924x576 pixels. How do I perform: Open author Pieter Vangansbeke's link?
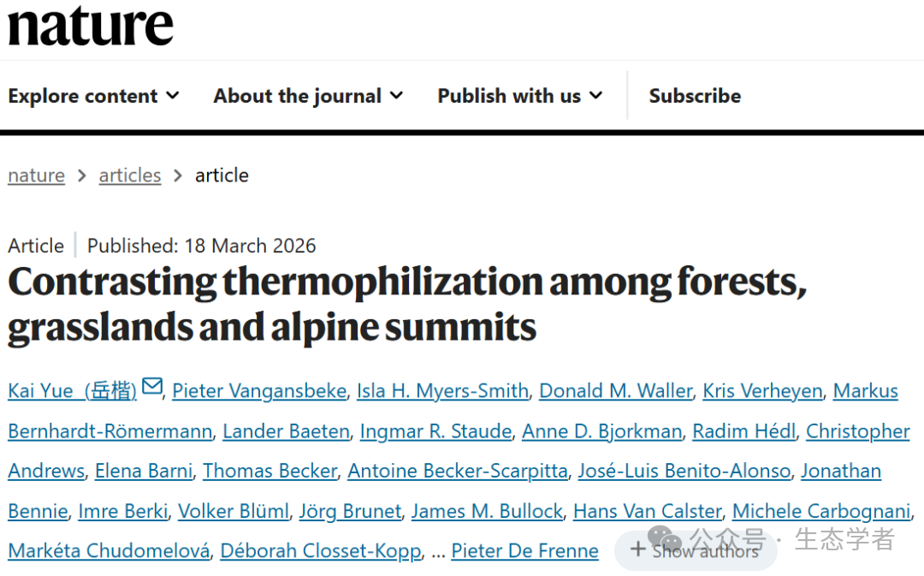[x=259, y=390]
